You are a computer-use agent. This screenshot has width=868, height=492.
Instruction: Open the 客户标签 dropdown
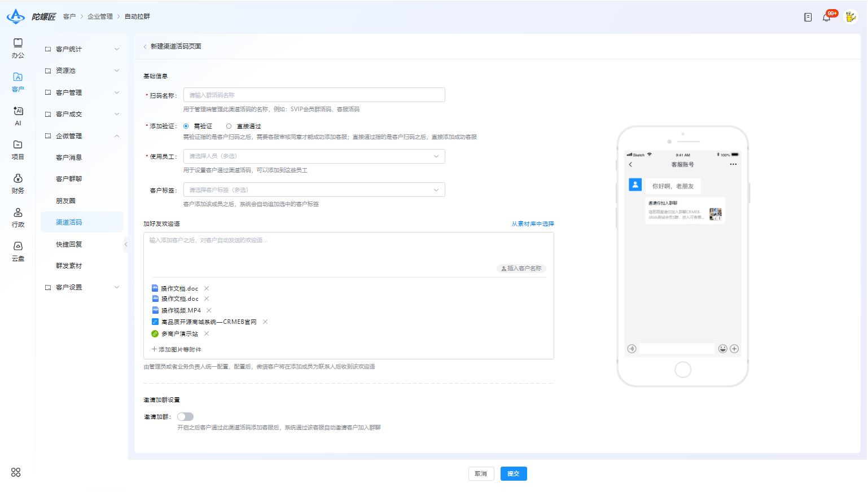314,190
